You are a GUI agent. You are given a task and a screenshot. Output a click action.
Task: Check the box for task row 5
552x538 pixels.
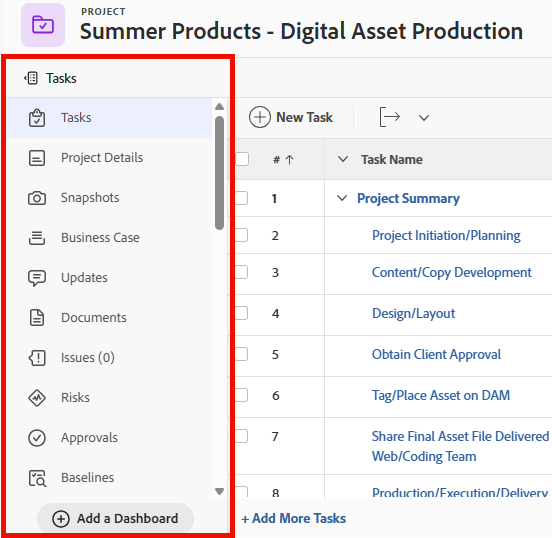click(x=242, y=354)
